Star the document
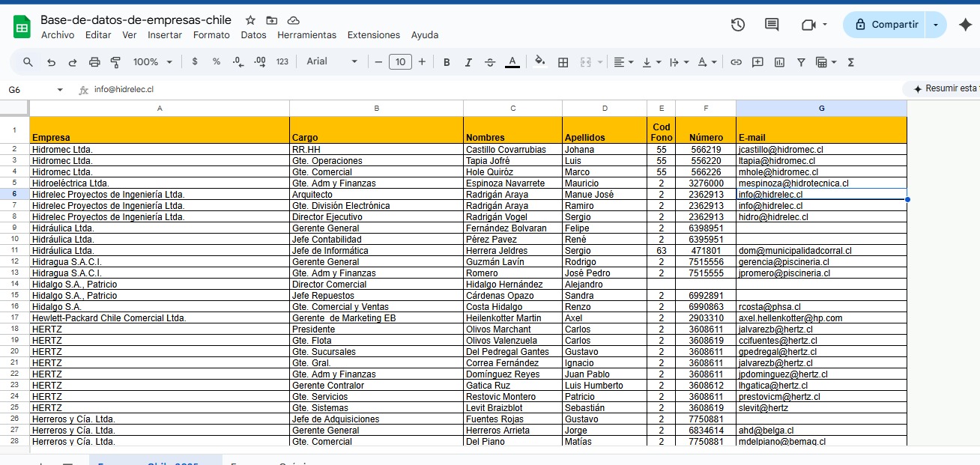The image size is (980, 465). 250,20
